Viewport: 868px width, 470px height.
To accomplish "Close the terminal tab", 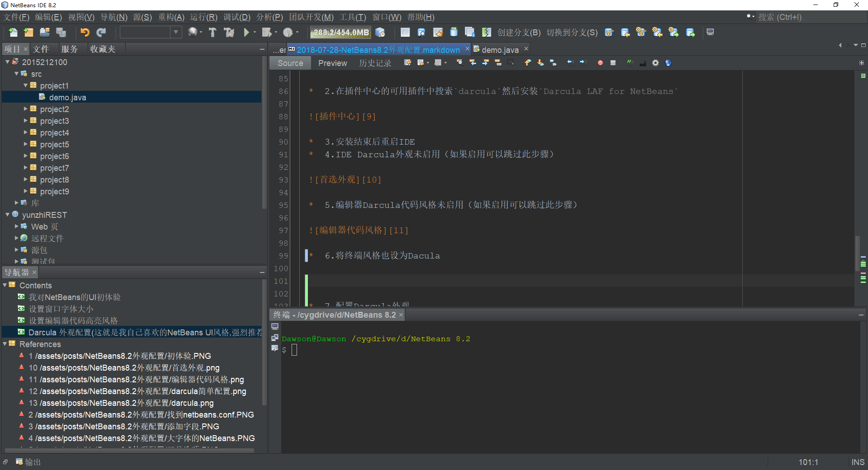I will tap(401, 315).
